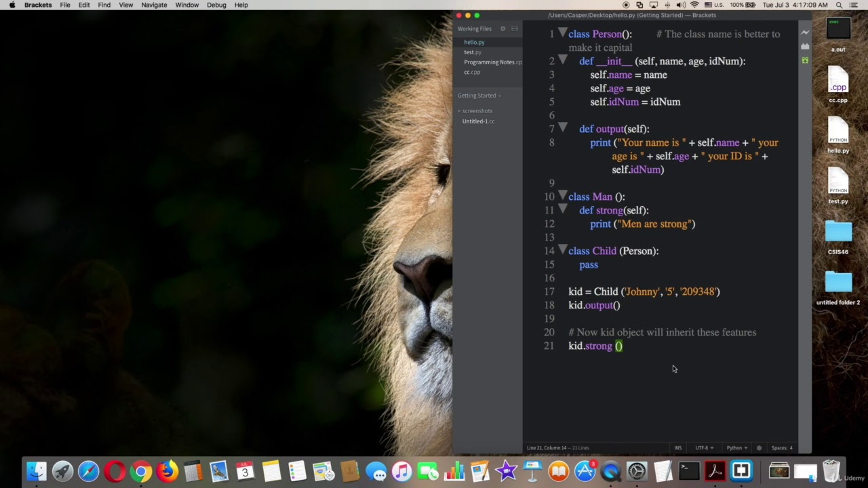The height and width of the screenshot is (488, 868).
Task: Open the Extension Manager brick icon
Action: pos(805,47)
